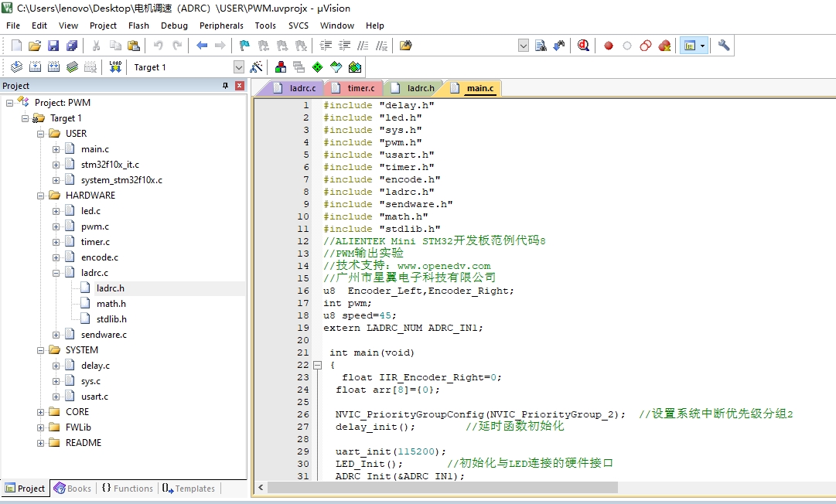Indent the selected text with the Indent icon
836x504 pixels.
pyautogui.click(x=326, y=46)
